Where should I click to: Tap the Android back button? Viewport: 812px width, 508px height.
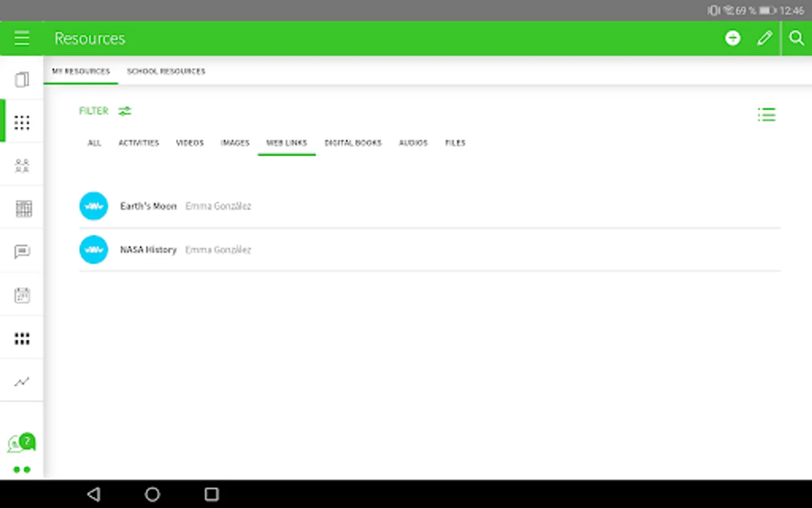coord(94,494)
